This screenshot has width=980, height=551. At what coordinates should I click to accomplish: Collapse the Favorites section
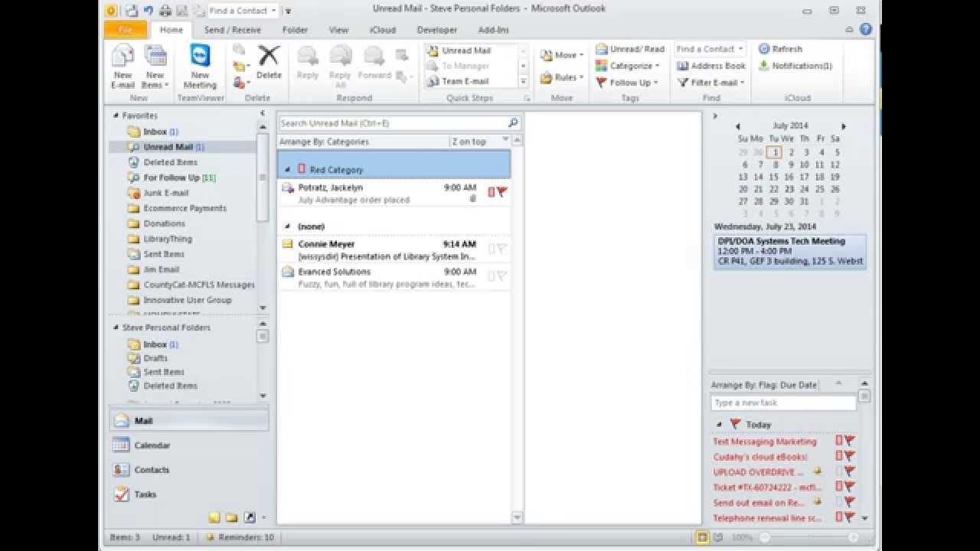point(116,116)
